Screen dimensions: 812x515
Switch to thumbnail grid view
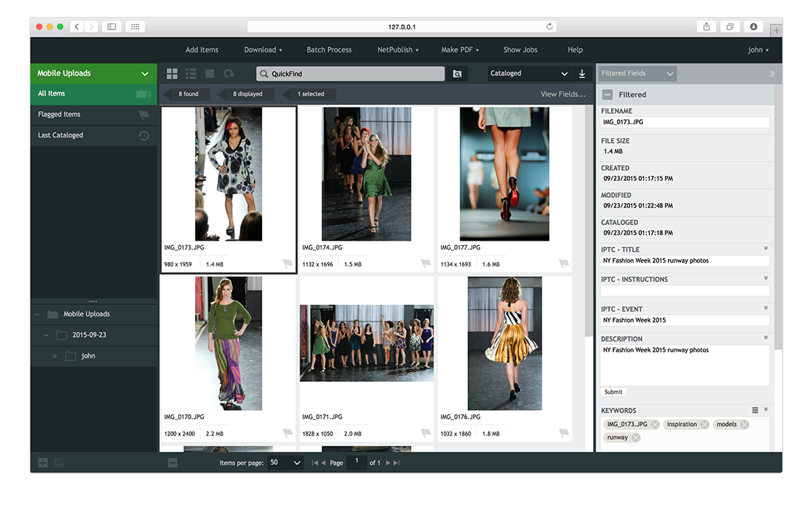pos(172,74)
